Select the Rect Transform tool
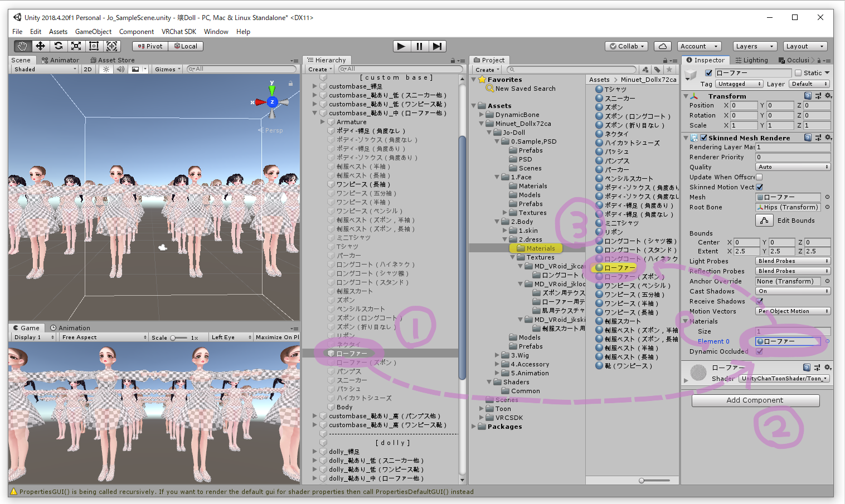This screenshot has width=845, height=504. click(94, 46)
